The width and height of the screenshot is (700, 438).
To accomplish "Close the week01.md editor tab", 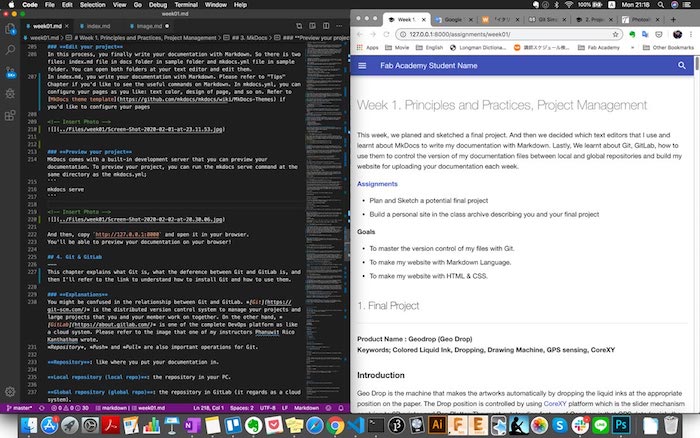I will 67,26.
